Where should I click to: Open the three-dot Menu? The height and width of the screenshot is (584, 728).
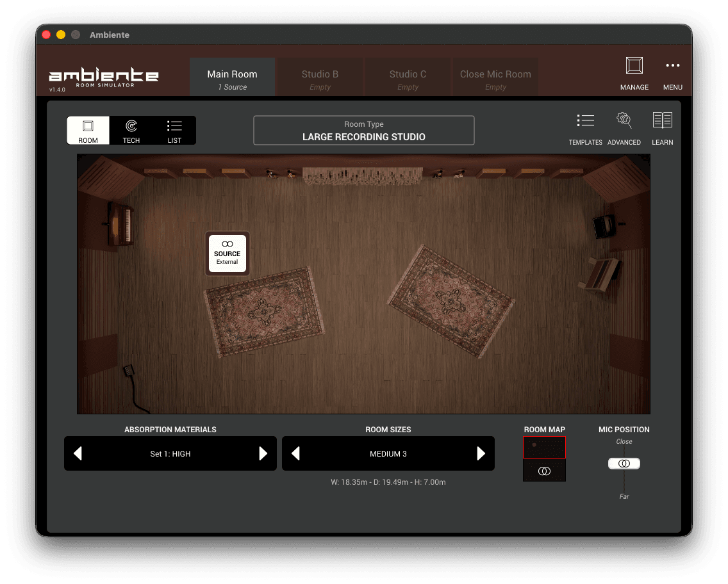[x=672, y=66]
